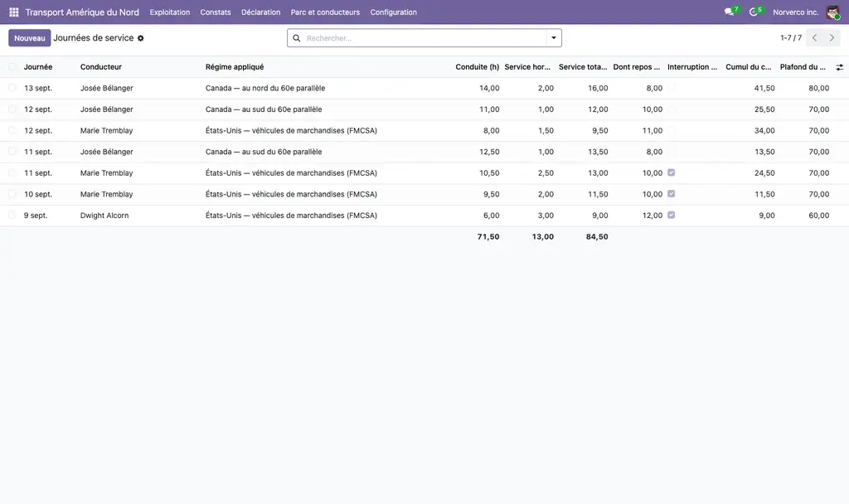Open the activities clock icon
This screenshot has height=504, width=849.
753,12
